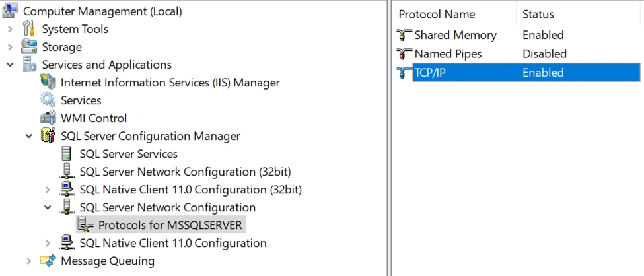
Task: Select SQL Server Services tree item
Action: pos(129,154)
